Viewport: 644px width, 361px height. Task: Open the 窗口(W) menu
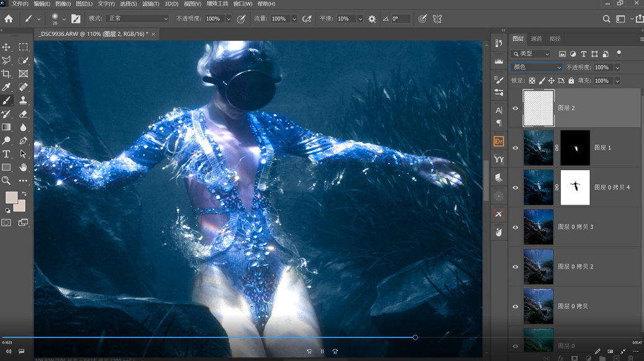pos(243,4)
